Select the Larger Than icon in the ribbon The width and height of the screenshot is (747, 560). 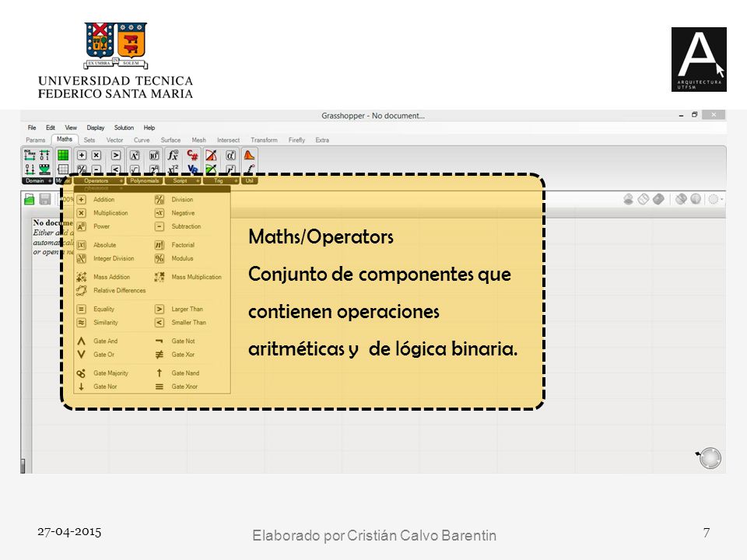(x=116, y=156)
